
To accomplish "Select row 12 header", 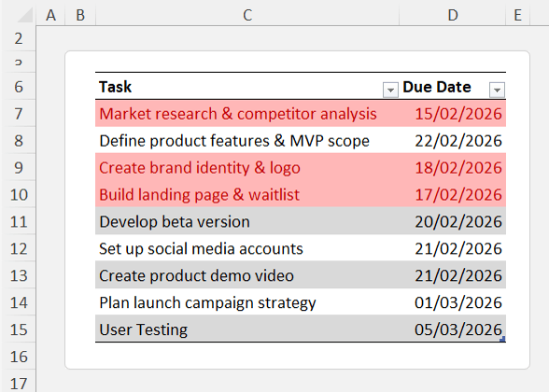I will 19,248.
